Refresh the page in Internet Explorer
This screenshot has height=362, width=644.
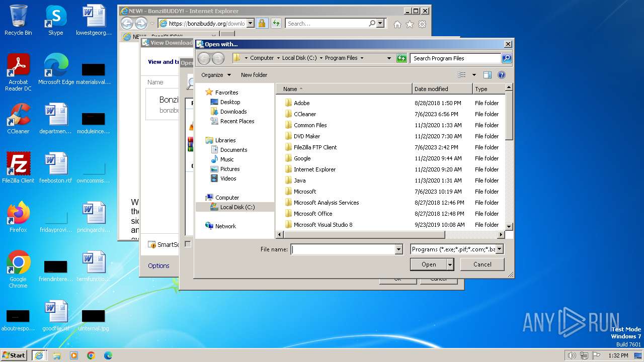276,23
